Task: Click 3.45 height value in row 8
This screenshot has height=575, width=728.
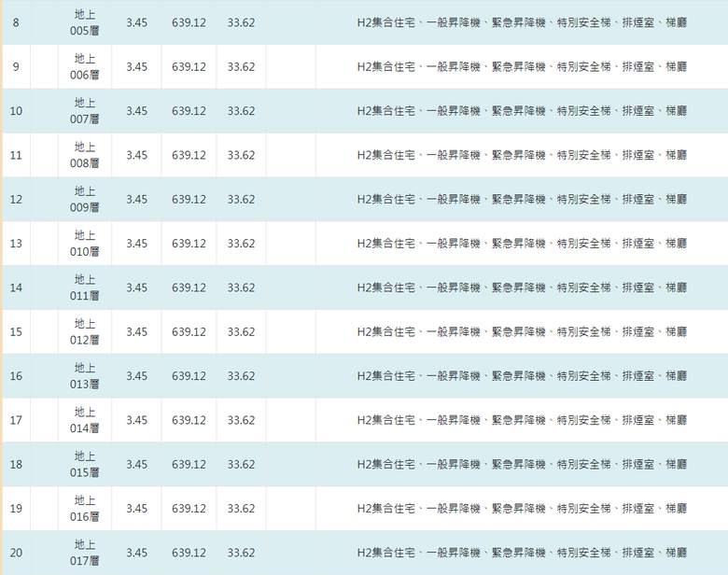Action: pos(136,22)
